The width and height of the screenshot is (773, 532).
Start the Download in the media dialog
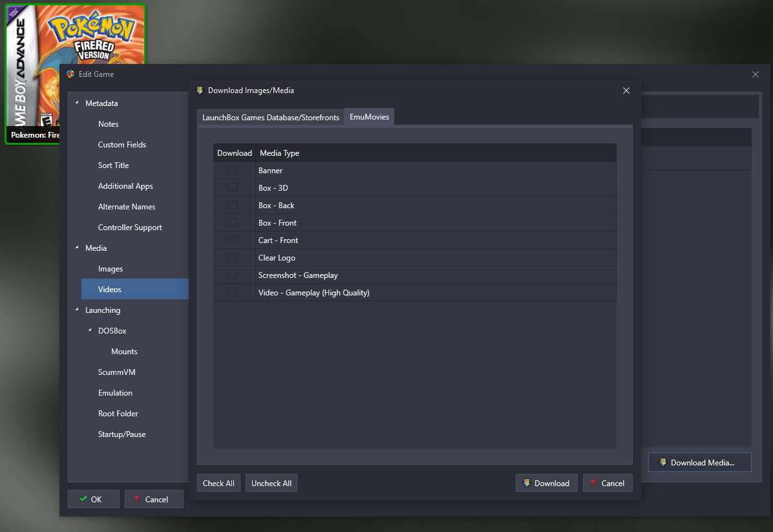point(546,483)
